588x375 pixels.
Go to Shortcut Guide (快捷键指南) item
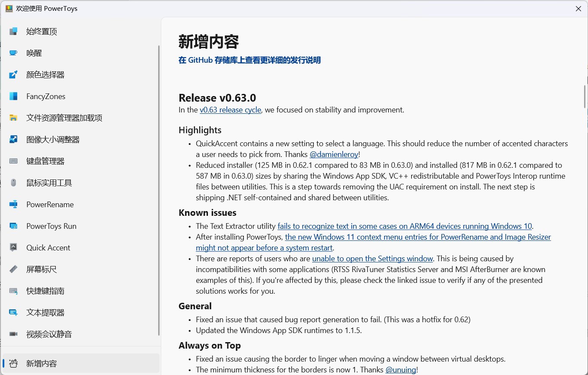pos(45,291)
